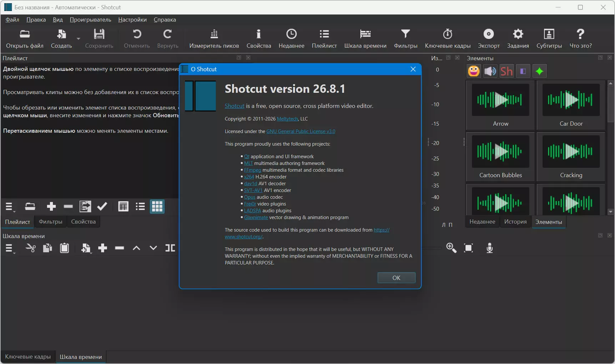
Task: Open the timeline add-file dropdown button
Action: click(86, 248)
